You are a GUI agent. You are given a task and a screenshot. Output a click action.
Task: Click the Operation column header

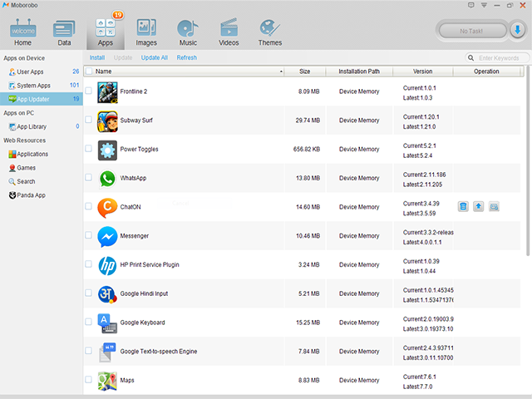(486, 71)
